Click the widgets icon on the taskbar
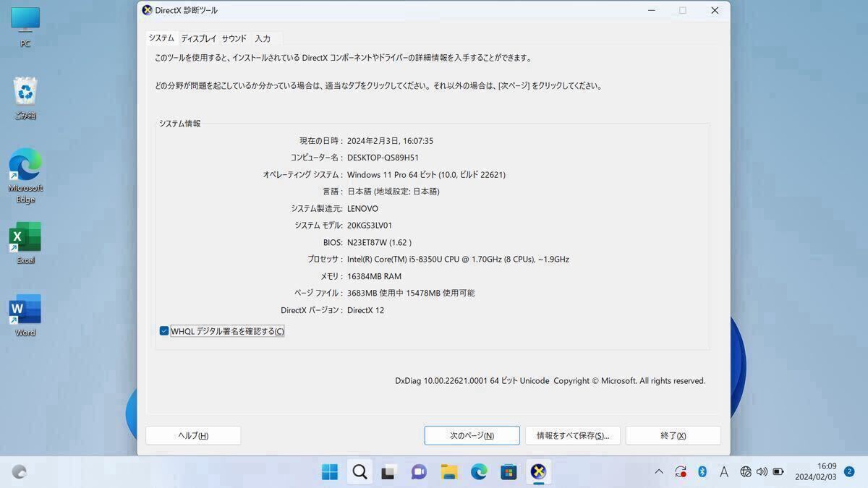 [20, 472]
